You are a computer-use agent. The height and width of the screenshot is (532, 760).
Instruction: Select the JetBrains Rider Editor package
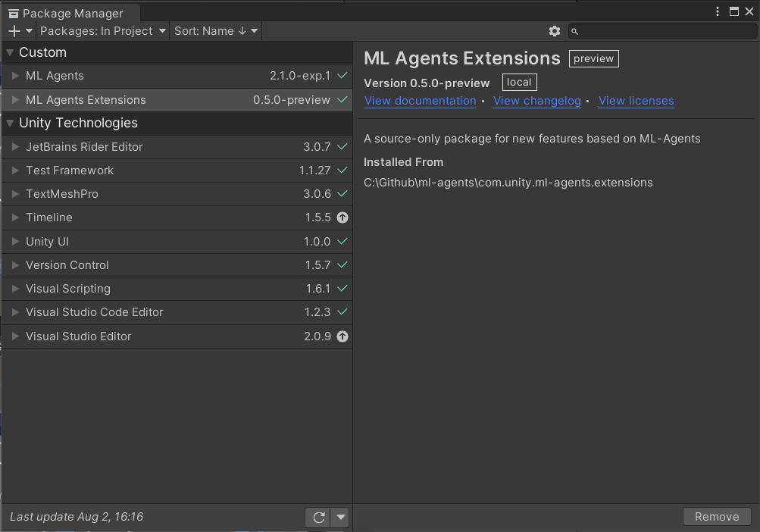pyautogui.click(x=177, y=147)
